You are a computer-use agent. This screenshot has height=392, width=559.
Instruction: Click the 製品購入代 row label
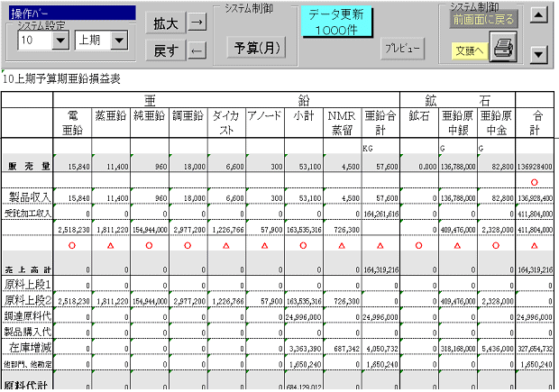point(28,332)
